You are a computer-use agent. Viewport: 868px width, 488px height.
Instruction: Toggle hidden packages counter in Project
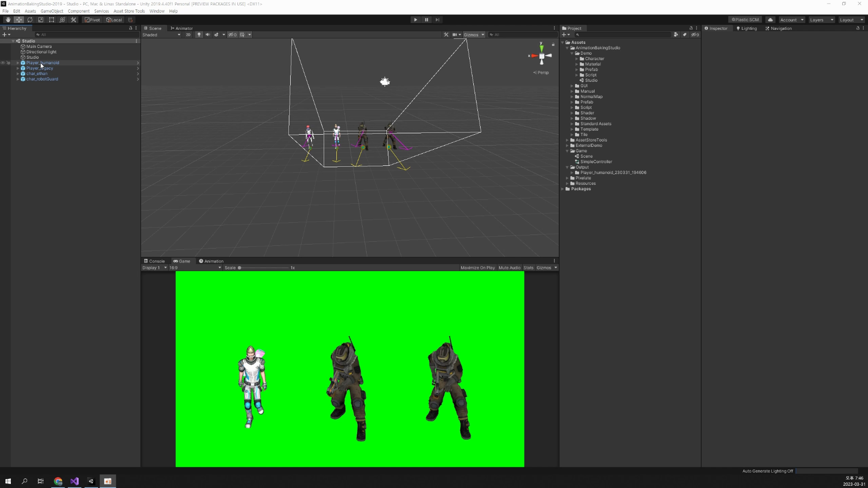tap(695, 35)
